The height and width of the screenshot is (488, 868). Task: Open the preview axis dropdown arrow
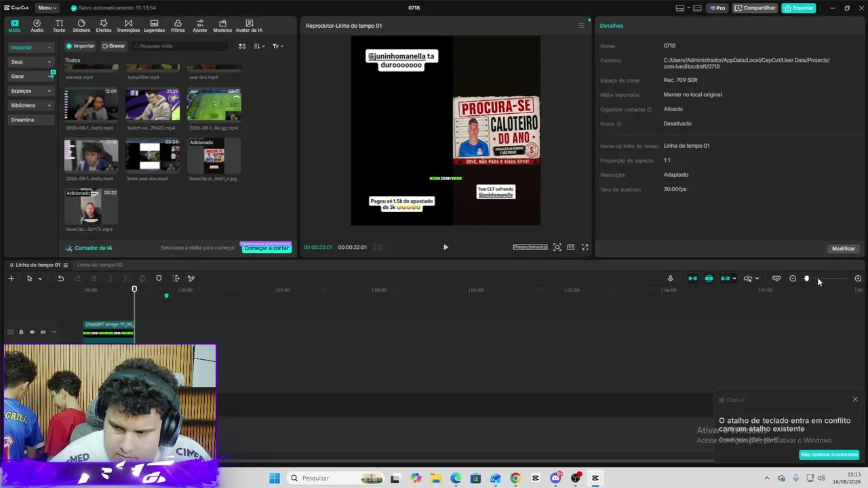[x=757, y=279]
